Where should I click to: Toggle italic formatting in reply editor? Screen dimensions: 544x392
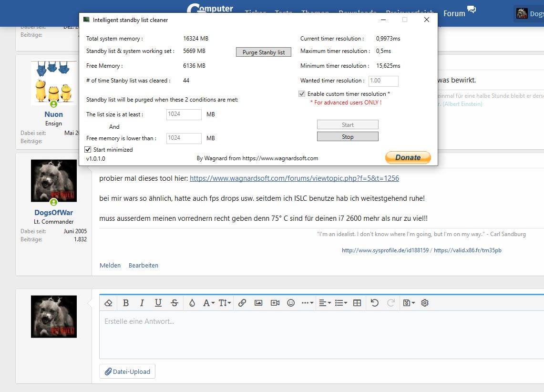coord(142,303)
